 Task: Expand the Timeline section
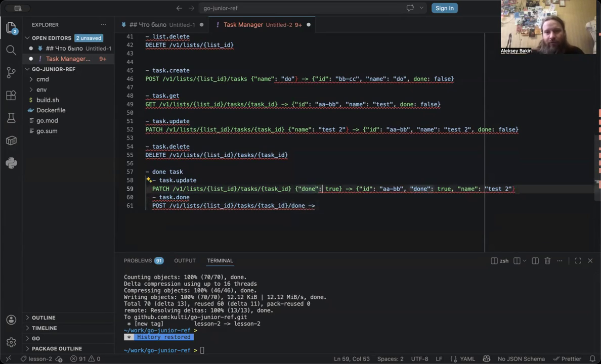(x=44, y=328)
